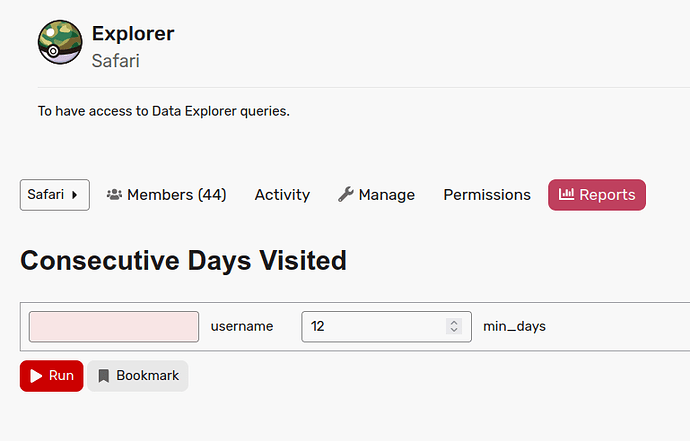The image size is (690, 441).
Task: Open the Safari group selector
Action: [x=55, y=195]
